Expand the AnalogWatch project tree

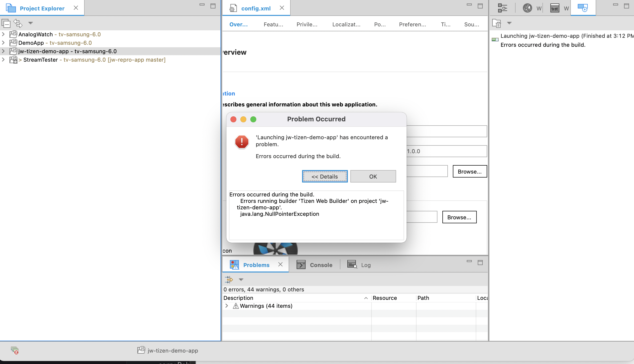3,34
